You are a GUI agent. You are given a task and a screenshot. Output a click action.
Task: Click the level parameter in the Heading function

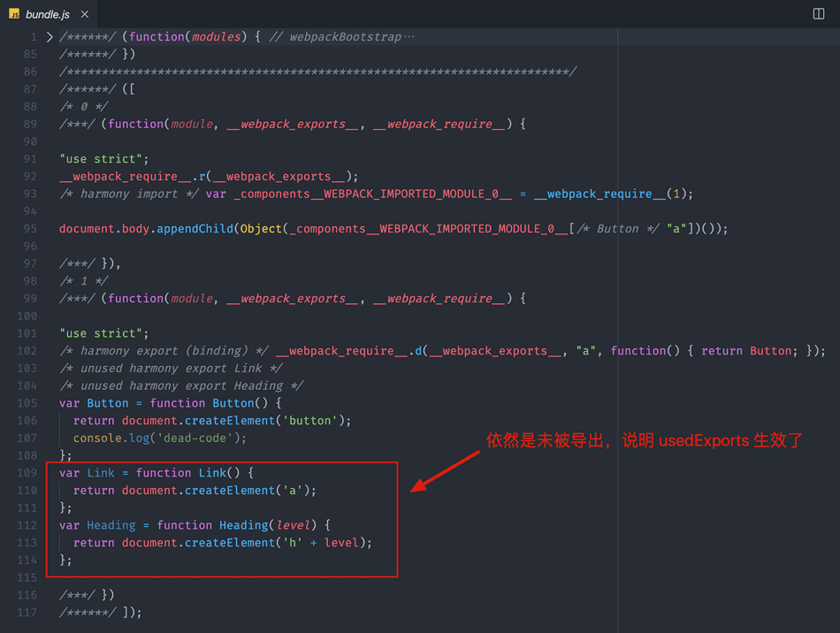(x=294, y=525)
